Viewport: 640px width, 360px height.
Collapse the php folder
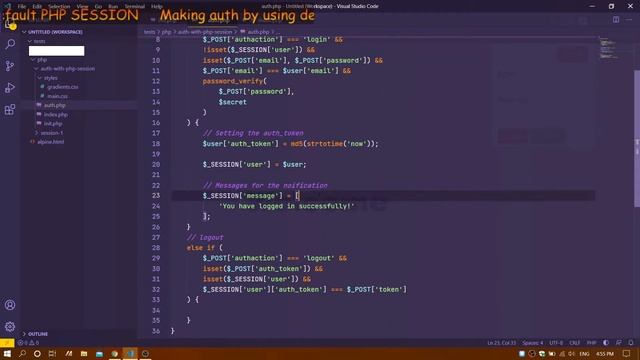click(40, 60)
